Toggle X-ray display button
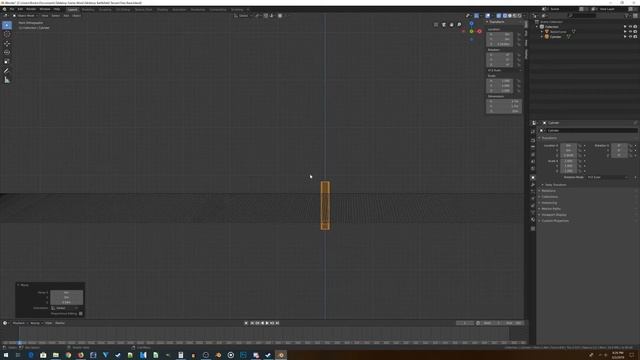640x360 pixels. tap(499, 16)
